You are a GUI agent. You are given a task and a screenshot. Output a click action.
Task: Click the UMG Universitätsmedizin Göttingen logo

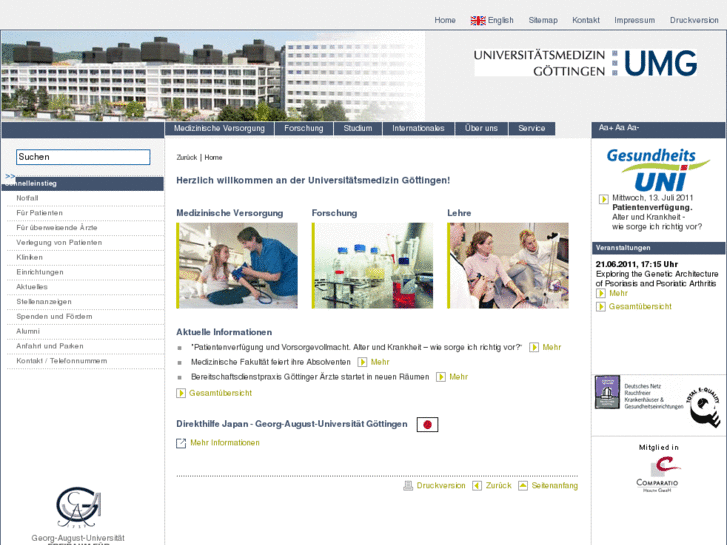pos(585,63)
